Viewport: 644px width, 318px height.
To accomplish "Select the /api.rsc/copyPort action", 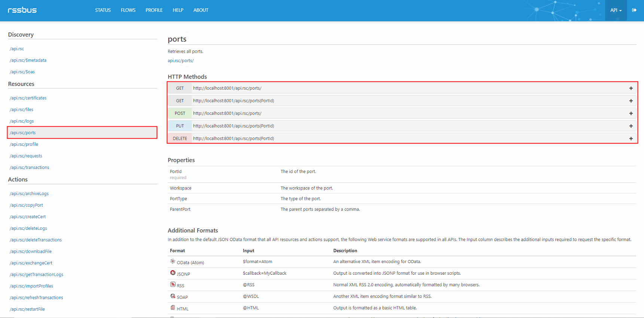I will [26, 205].
